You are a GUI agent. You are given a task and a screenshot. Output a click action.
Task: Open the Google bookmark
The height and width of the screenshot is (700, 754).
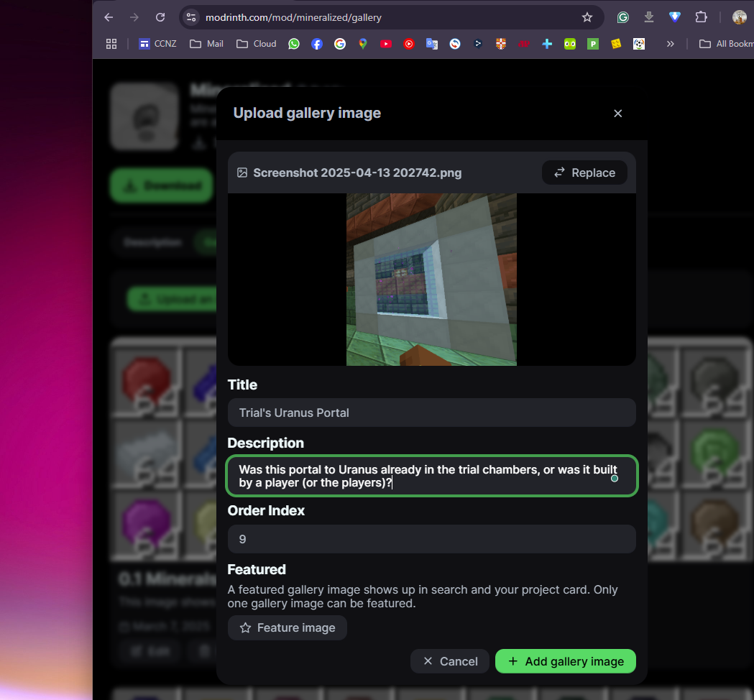[340, 44]
